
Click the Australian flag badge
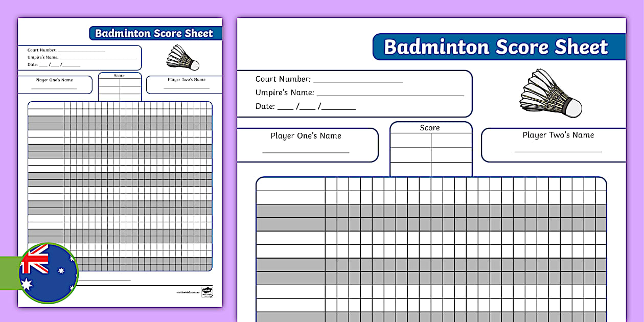tap(49, 273)
